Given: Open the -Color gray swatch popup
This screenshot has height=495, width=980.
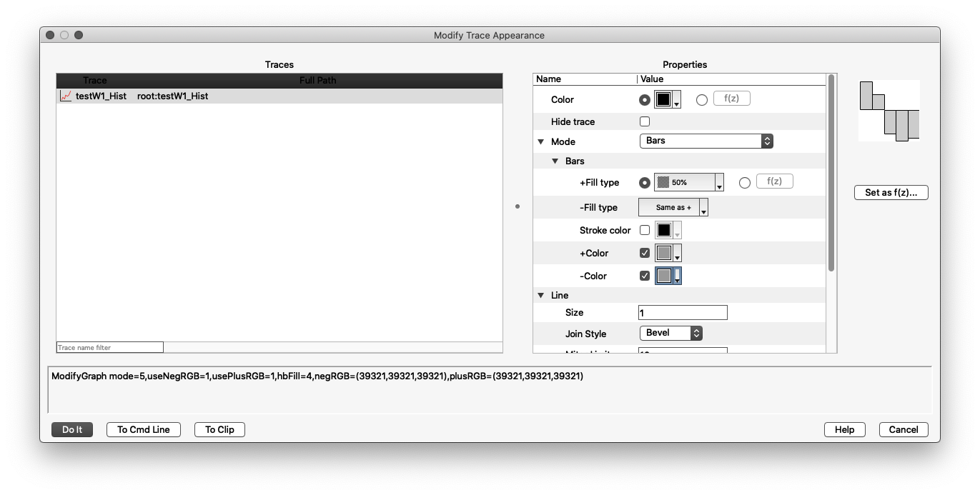Looking at the screenshot, I should (x=668, y=276).
